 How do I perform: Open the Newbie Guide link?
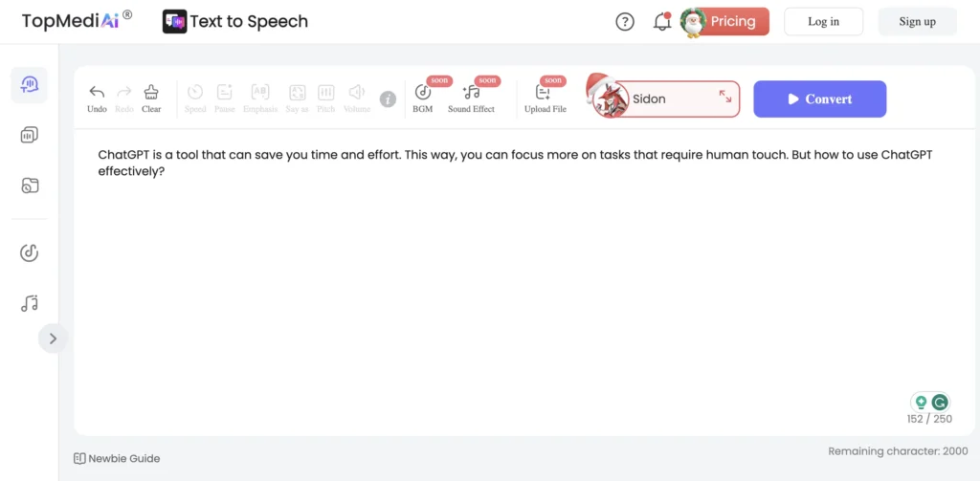coord(117,458)
